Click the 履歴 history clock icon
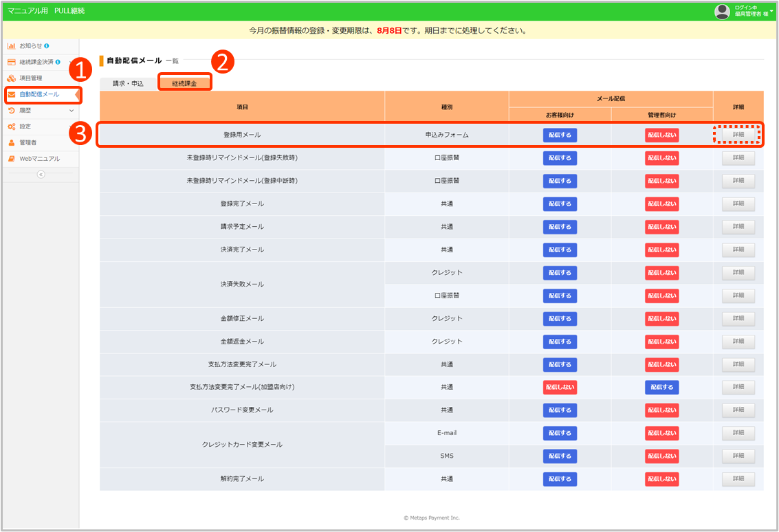The height and width of the screenshot is (532, 779). point(11,110)
